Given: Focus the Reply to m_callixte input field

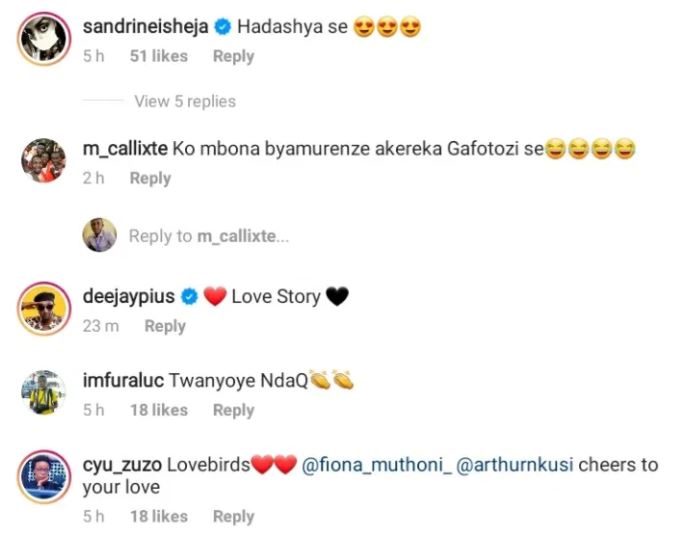Looking at the screenshot, I should click(209, 236).
